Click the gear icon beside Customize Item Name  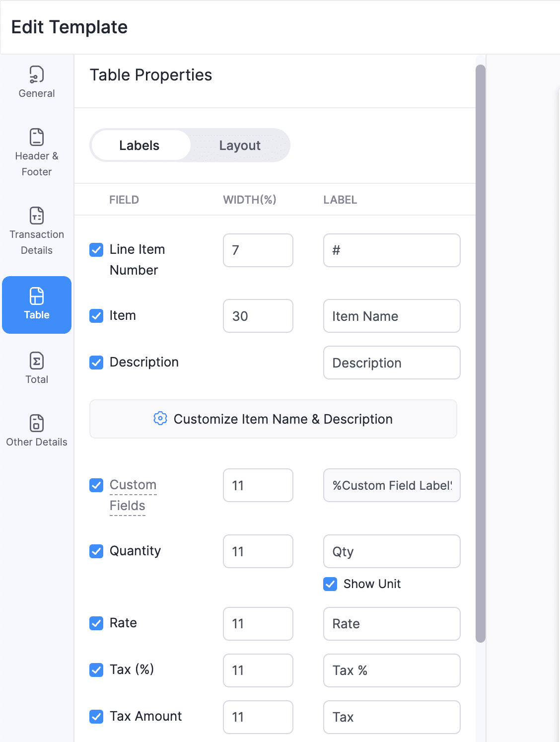coord(160,419)
